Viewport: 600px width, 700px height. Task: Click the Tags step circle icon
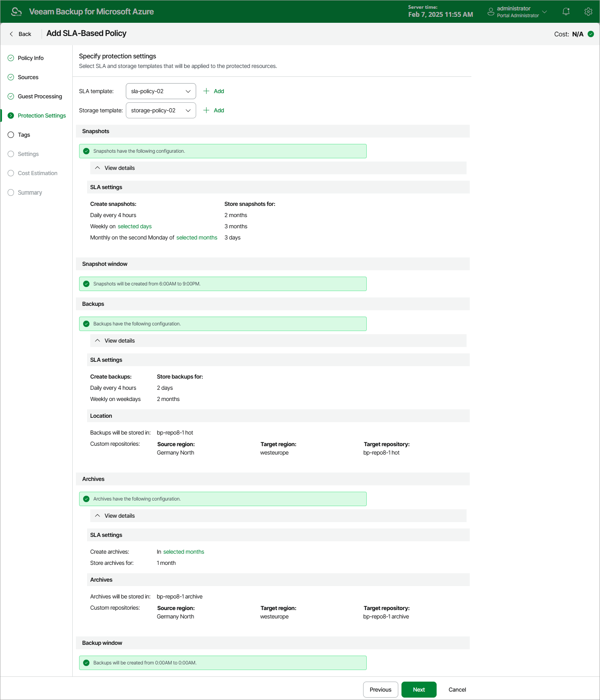point(11,135)
